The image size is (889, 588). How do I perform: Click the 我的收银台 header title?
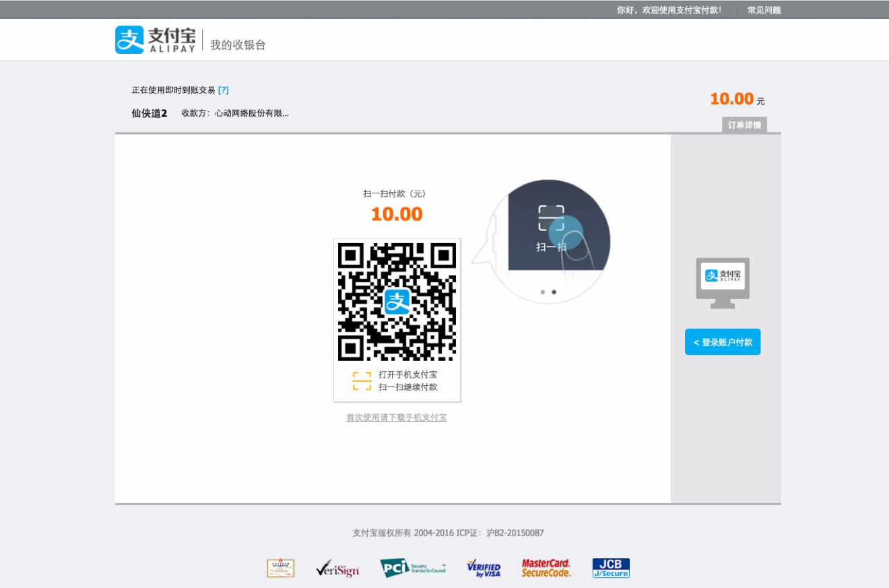238,45
